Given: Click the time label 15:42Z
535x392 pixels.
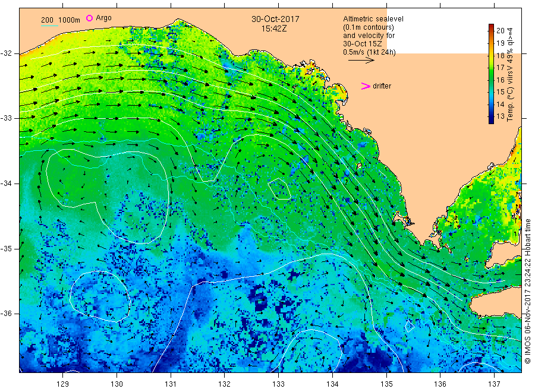Looking at the screenshot, I should 274,29.
